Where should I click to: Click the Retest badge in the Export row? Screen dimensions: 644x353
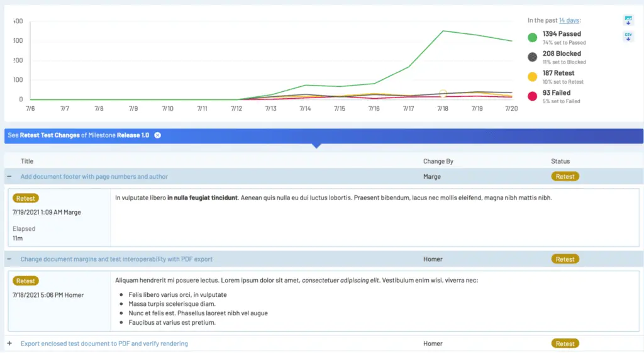[x=565, y=343]
